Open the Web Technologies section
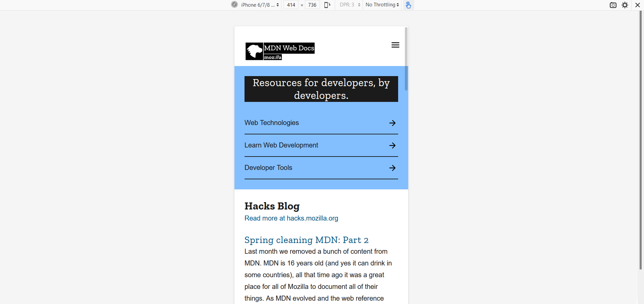 tap(271, 123)
